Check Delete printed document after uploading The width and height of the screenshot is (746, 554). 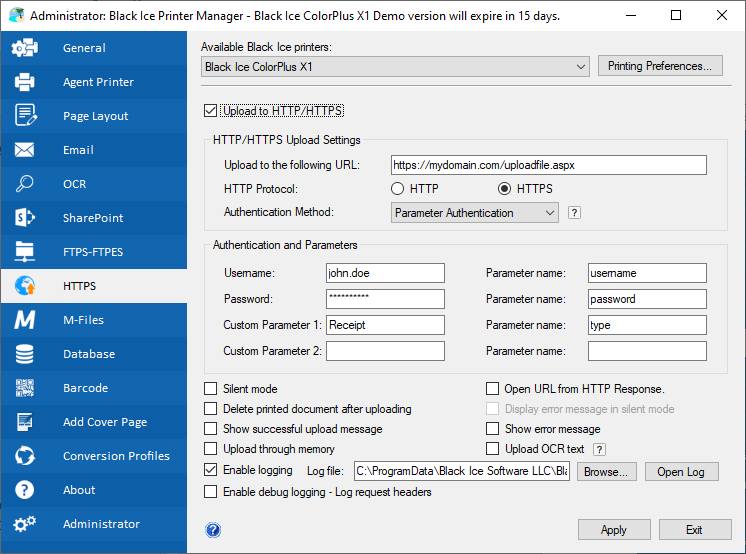pos(210,408)
